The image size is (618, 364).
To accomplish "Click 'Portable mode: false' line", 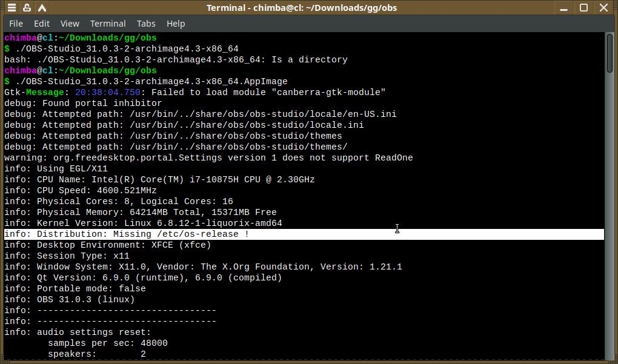I will 75,289.
